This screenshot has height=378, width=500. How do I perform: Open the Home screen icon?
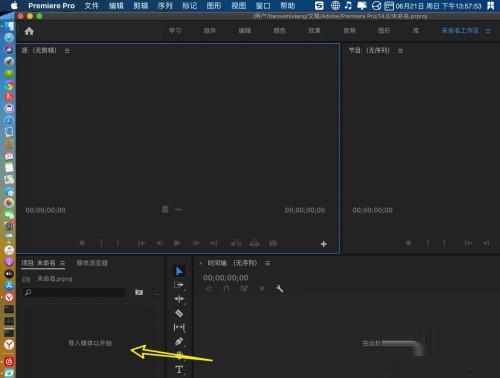(29, 31)
